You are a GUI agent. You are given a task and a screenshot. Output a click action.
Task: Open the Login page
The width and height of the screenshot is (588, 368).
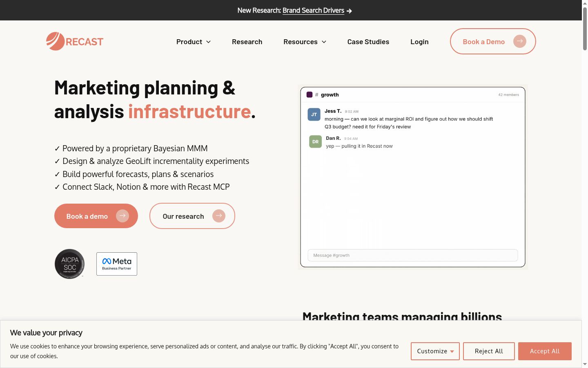point(419,42)
